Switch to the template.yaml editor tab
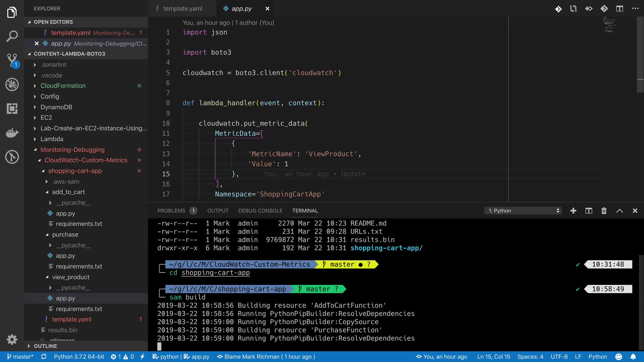 coord(182,9)
